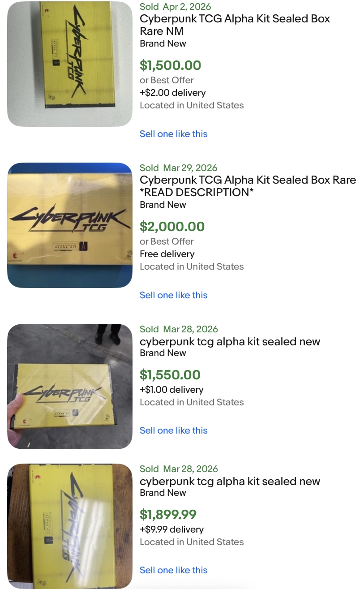Select the $1,899.99 sold price
The width and height of the screenshot is (364, 589).
168,515
